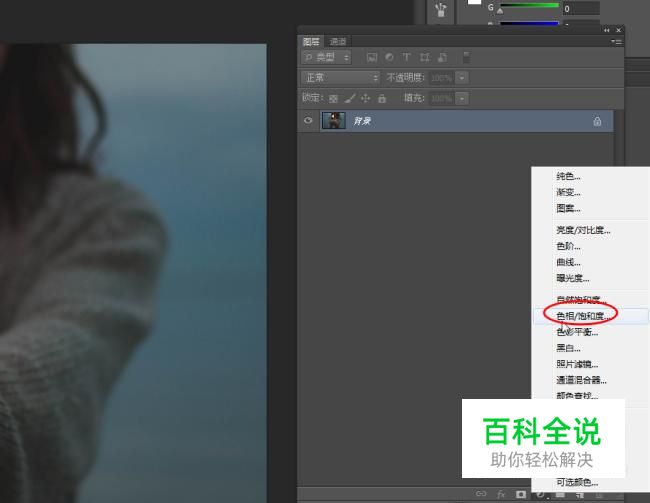Hide the 背景 layer with eye icon
The height and width of the screenshot is (503, 650).
(x=308, y=121)
